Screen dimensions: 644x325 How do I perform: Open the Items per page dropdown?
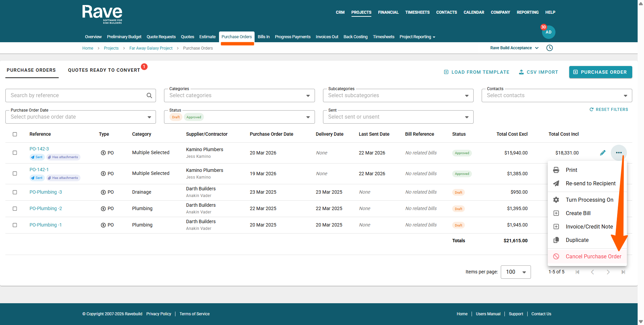[516, 272]
